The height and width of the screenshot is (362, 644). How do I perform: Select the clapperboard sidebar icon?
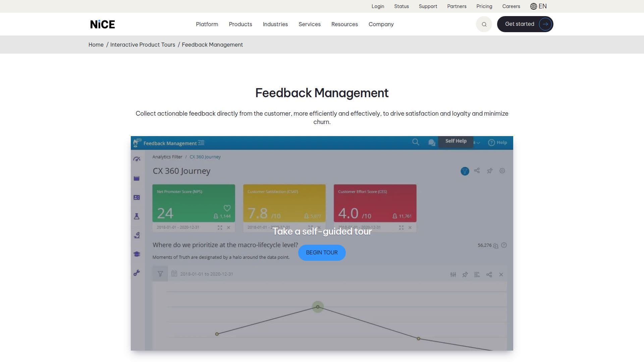137,178
